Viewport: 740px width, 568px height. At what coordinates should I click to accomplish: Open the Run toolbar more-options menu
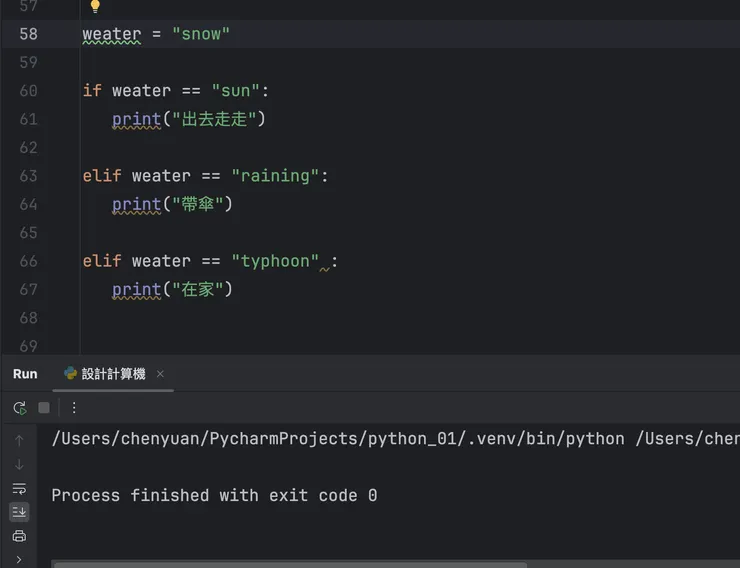tap(73, 408)
